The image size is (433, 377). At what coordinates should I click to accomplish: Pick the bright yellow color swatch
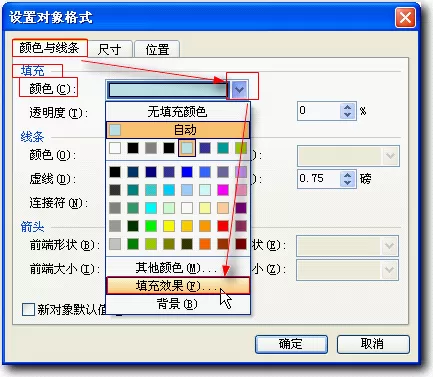(x=169, y=226)
